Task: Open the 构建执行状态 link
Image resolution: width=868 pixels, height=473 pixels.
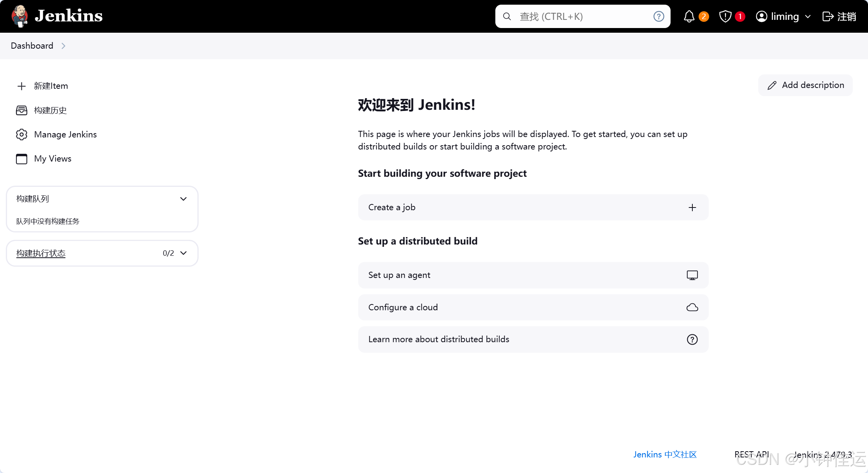Action: [x=41, y=253]
